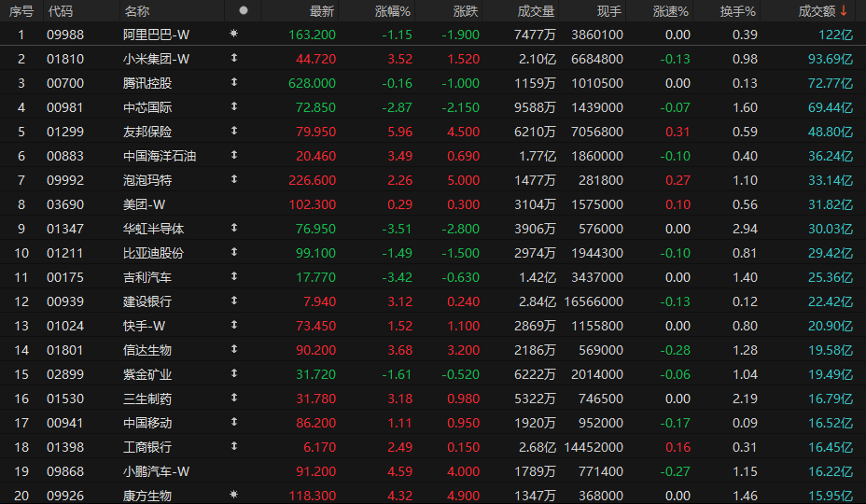866x504 pixels.
Task: Click the 换手% column header
Action: [x=737, y=11]
